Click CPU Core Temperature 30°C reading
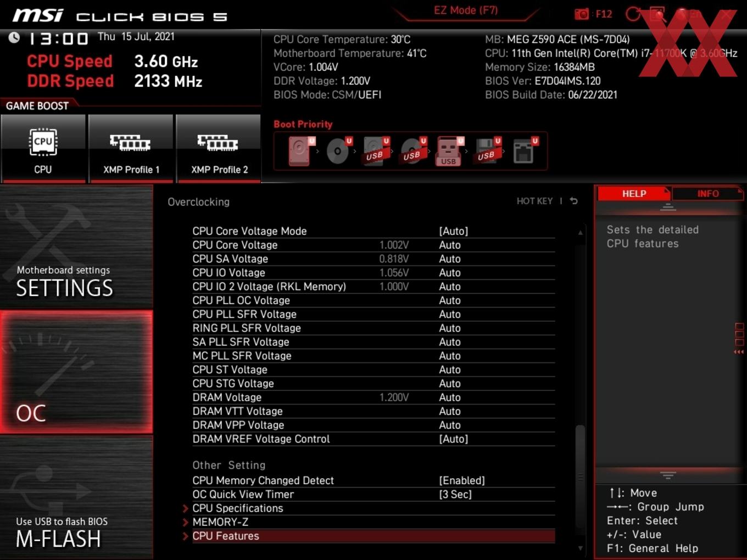The image size is (747, 560). tap(342, 40)
